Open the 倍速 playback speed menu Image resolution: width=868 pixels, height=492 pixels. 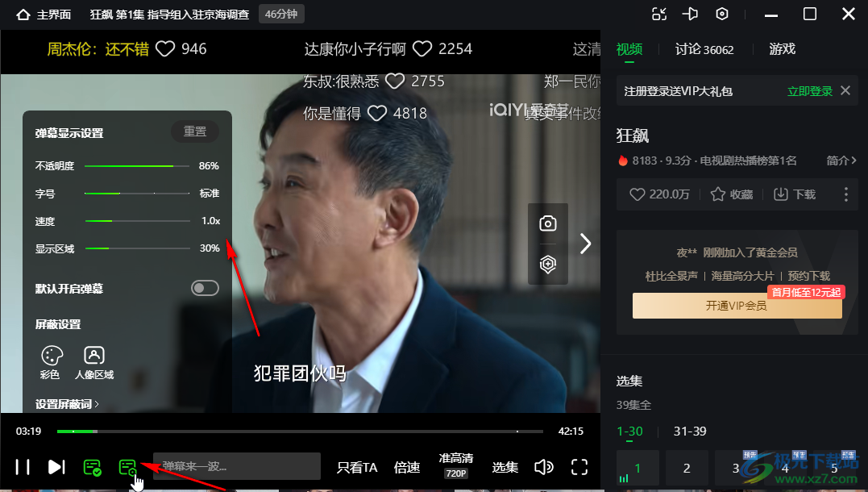tap(407, 467)
